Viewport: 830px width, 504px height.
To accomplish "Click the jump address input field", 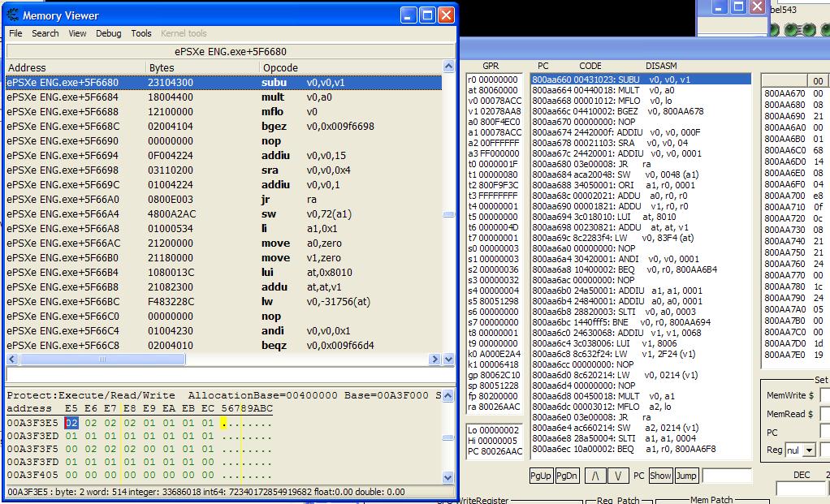I will (727, 476).
